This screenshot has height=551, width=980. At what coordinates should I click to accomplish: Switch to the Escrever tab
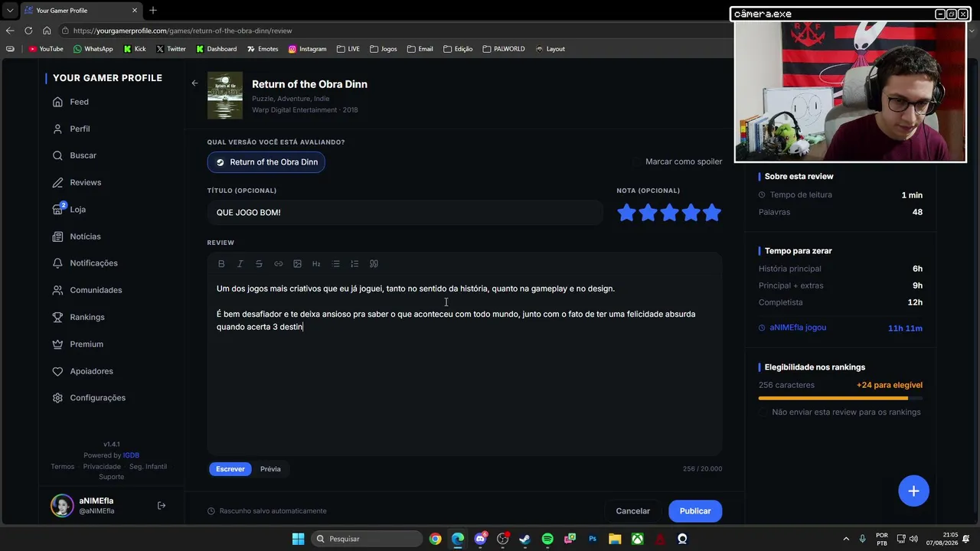(230, 469)
